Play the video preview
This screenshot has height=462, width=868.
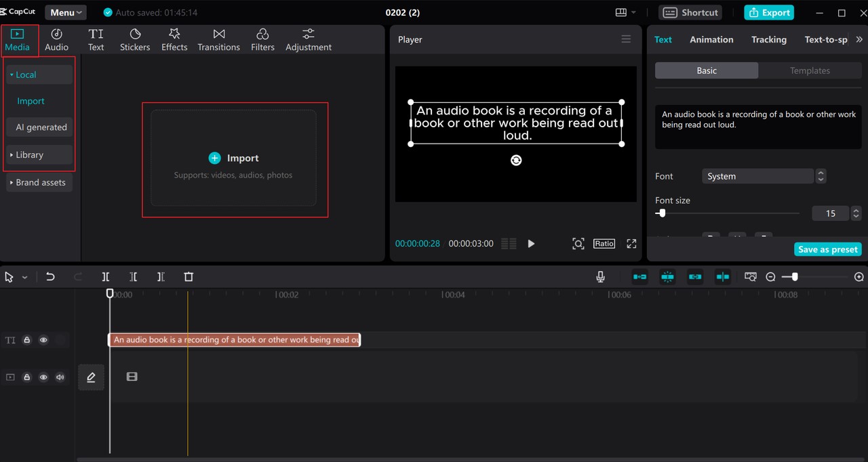click(531, 243)
